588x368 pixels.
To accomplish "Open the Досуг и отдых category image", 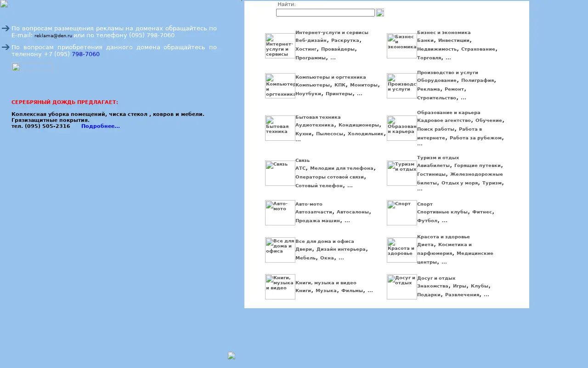I will click(x=402, y=287).
